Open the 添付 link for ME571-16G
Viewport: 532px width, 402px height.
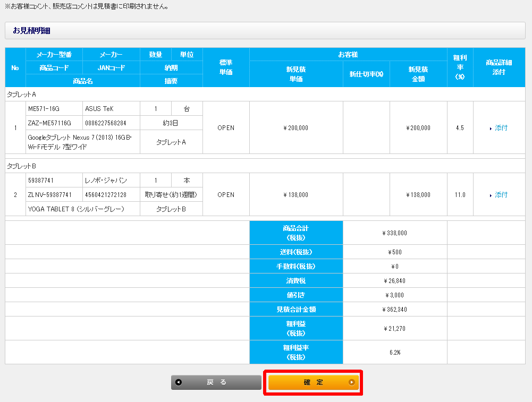point(501,128)
